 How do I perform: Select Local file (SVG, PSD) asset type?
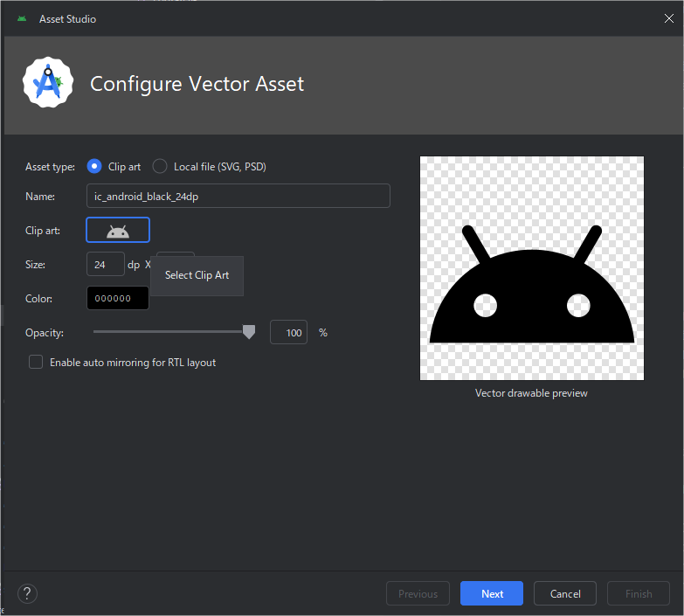click(x=160, y=167)
